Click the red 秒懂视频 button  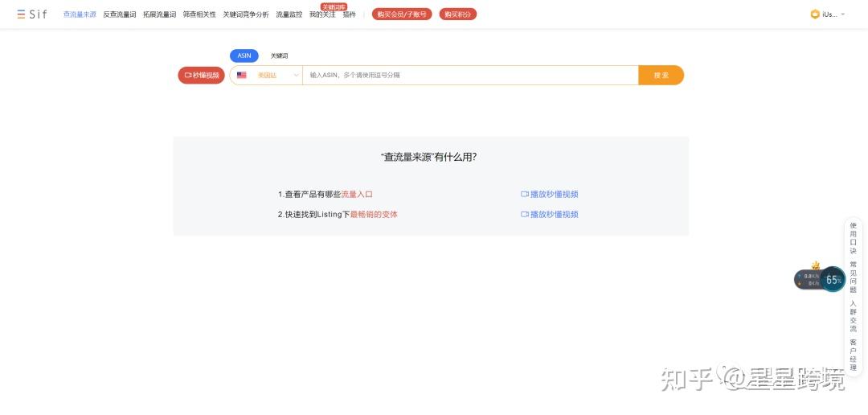pos(202,76)
